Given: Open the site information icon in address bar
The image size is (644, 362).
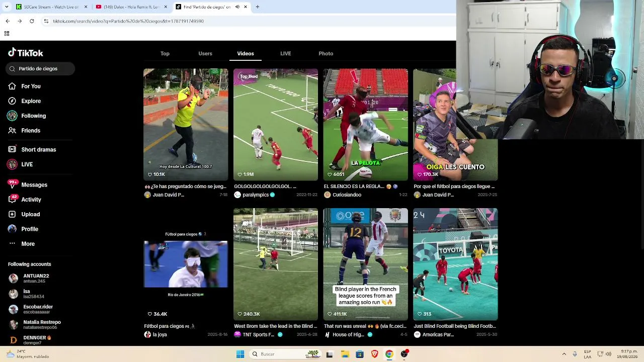Looking at the screenshot, I should point(46,21).
